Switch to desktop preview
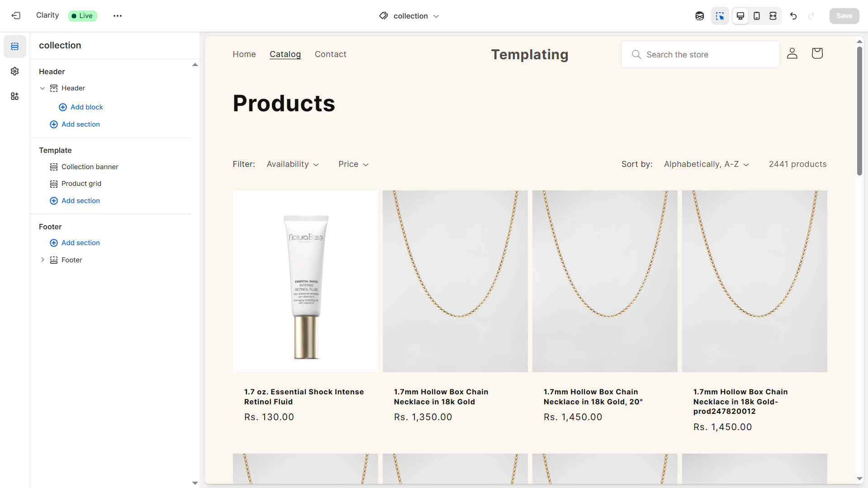Viewport: 868px width, 488px height. [x=740, y=16]
